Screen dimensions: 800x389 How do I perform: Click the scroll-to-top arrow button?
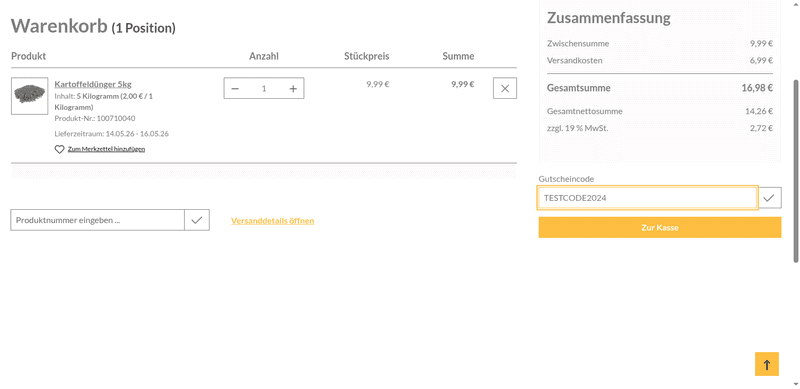point(767,364)
